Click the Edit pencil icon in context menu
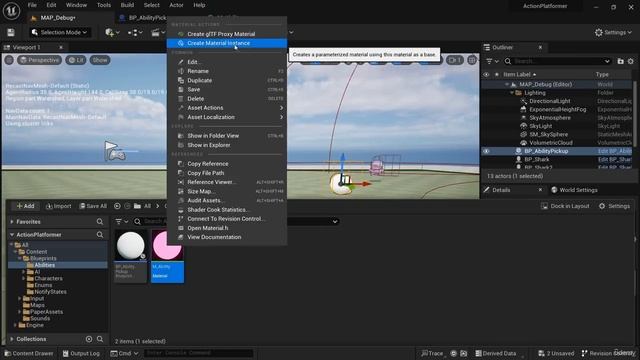 (x=181, y=62)
